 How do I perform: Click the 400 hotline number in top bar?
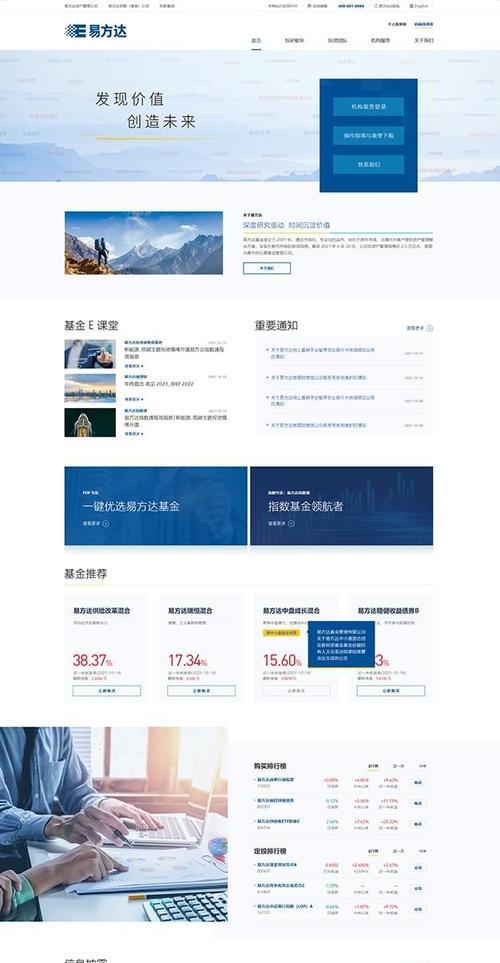pyautogui.click(x=351, y=6)
